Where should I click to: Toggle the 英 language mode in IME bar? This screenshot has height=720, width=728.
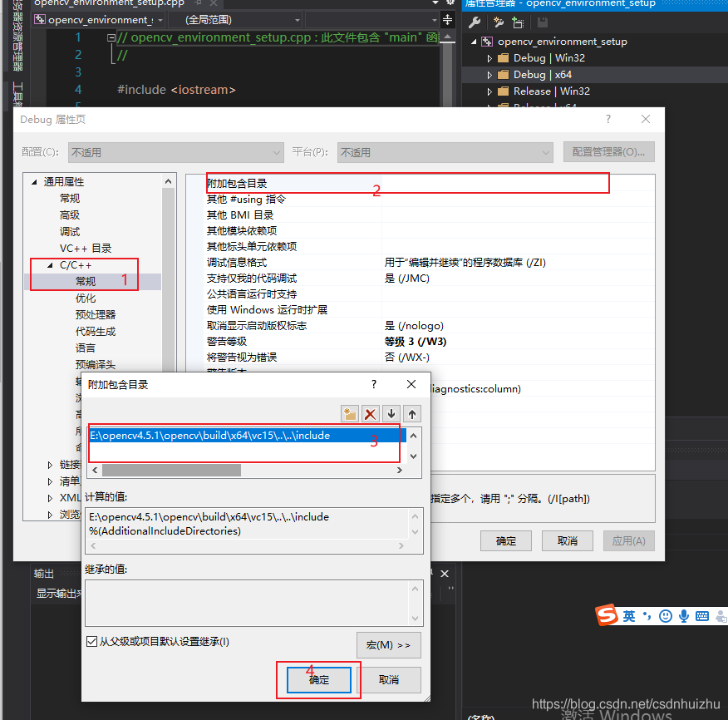pyautogui.click(x=629, y=616)
